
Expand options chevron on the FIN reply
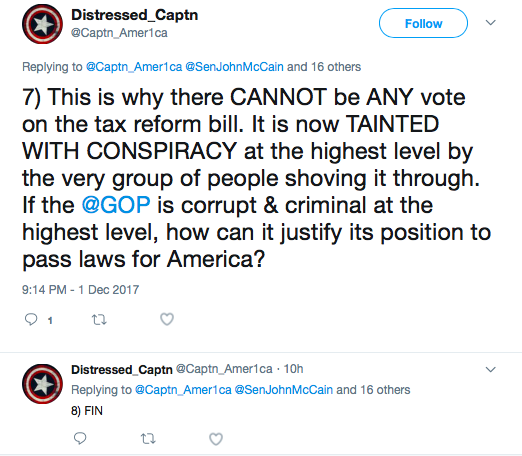pyautogui.click(x=491, y=369)
